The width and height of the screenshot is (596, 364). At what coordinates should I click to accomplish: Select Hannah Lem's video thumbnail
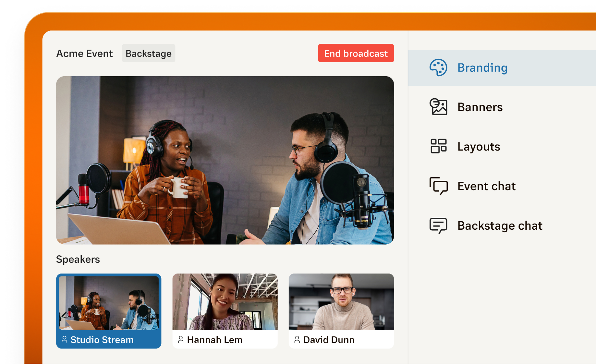[x=225, y=301]
